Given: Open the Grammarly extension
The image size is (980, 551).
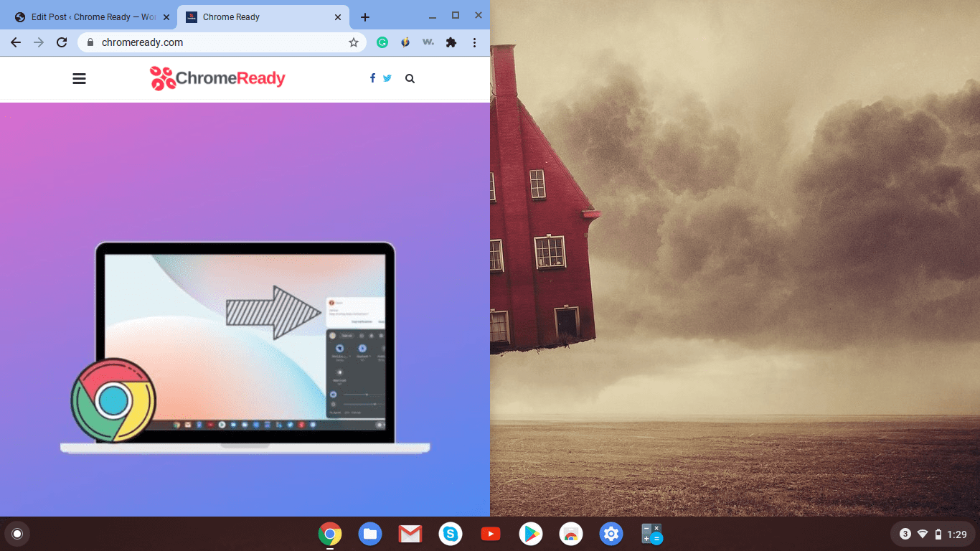Looking at the screenshot, I should [382, 42].
